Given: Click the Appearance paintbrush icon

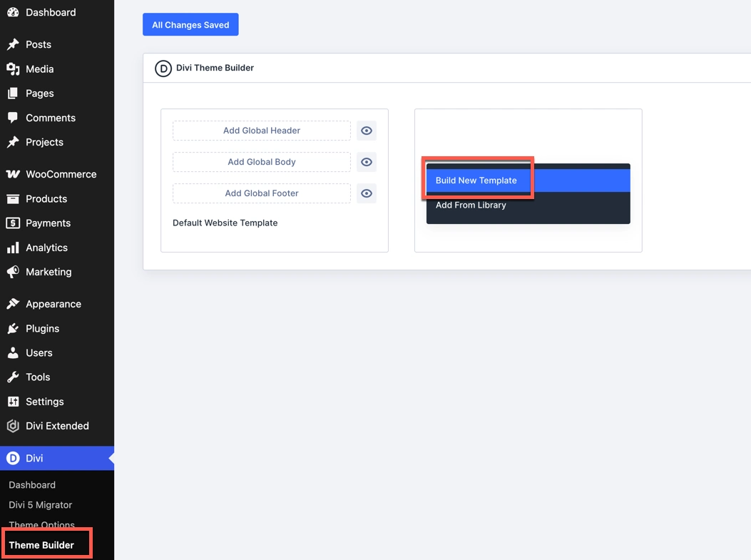Looking at the screenshot, I should click(x=13, y=304).
